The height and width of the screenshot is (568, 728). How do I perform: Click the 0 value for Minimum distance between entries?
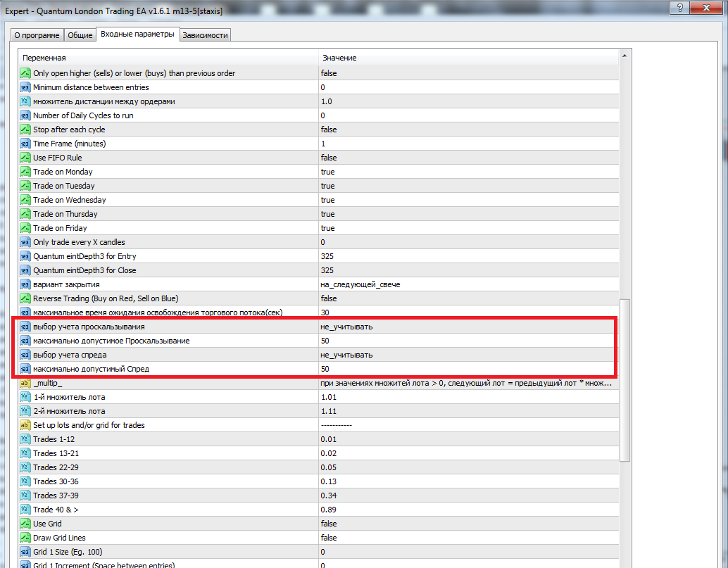tap(322, 87)
